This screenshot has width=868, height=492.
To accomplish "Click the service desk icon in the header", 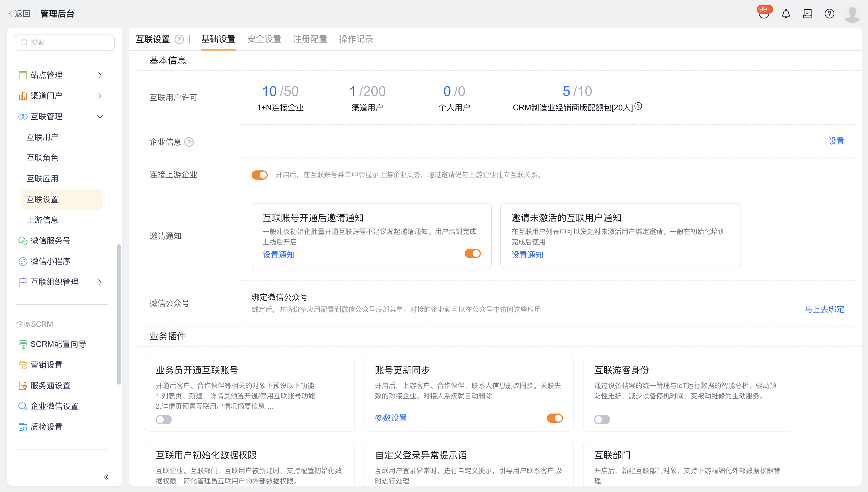I will point(808,14).
